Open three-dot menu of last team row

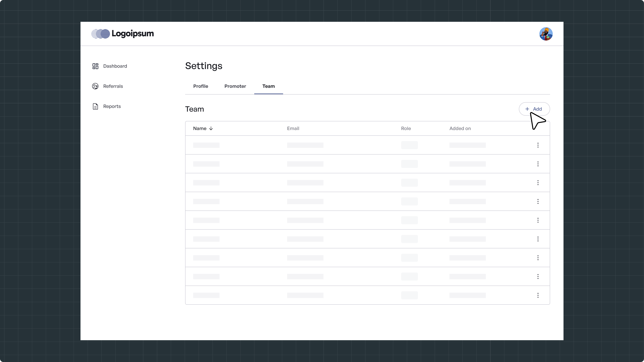coord(538,295)
